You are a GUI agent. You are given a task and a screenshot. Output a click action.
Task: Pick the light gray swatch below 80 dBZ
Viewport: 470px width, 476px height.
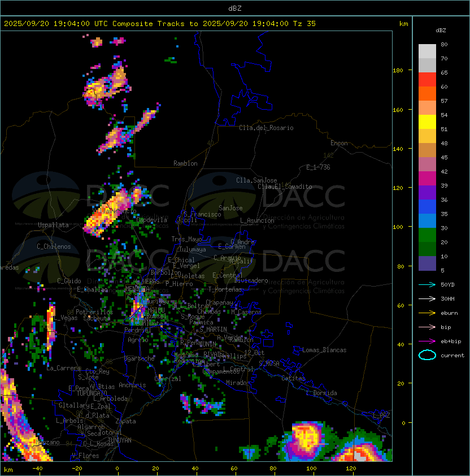point(427,51)
